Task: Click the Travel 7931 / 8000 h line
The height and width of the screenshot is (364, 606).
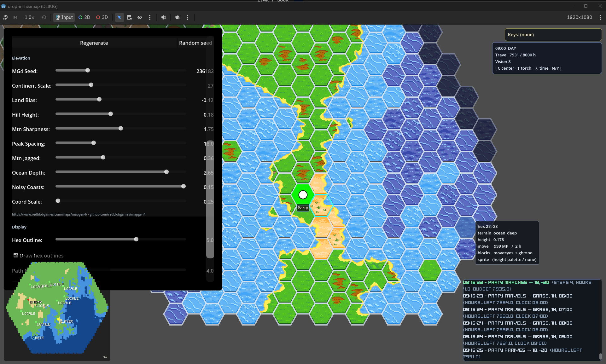Action: [515, 55]
